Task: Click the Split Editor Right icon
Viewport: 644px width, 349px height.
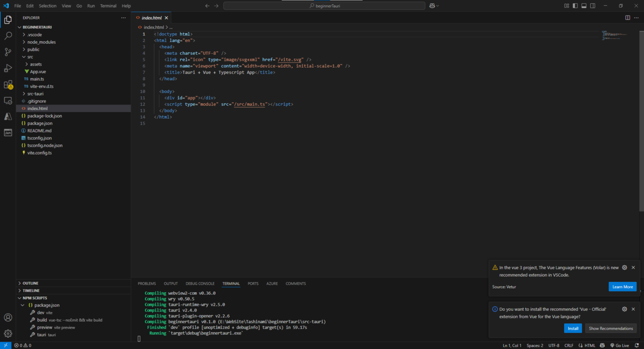Action: (627, 18)
